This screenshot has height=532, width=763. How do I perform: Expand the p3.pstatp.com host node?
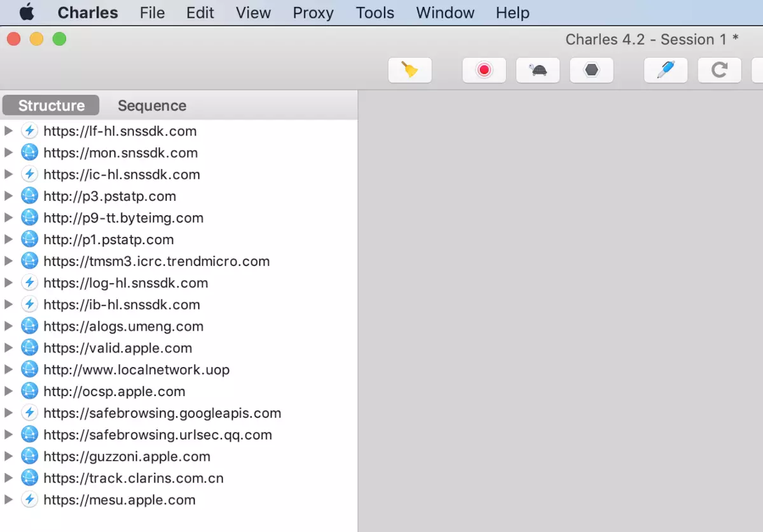pyautogui.click(x=8, y=196)
